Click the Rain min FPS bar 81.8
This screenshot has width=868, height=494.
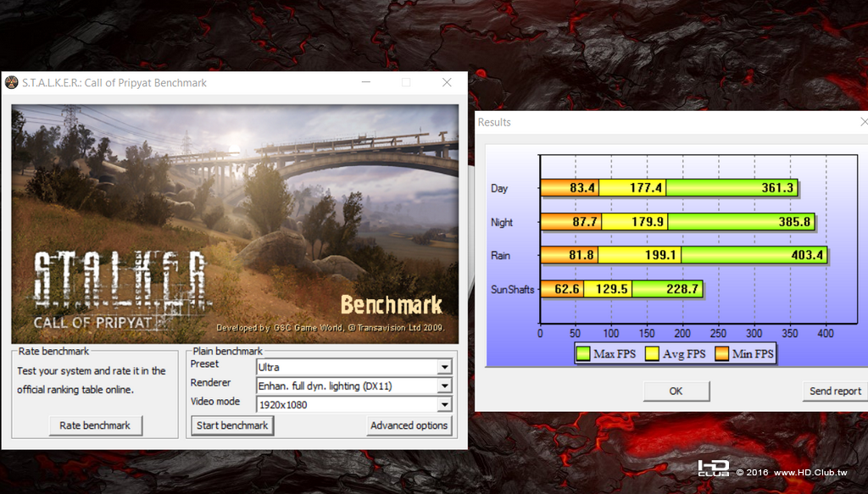point(569,255)
